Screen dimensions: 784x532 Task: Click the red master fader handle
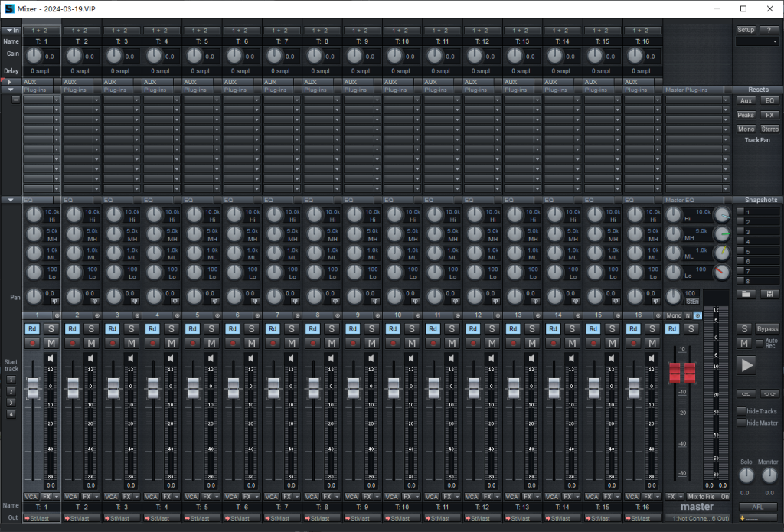682,373
